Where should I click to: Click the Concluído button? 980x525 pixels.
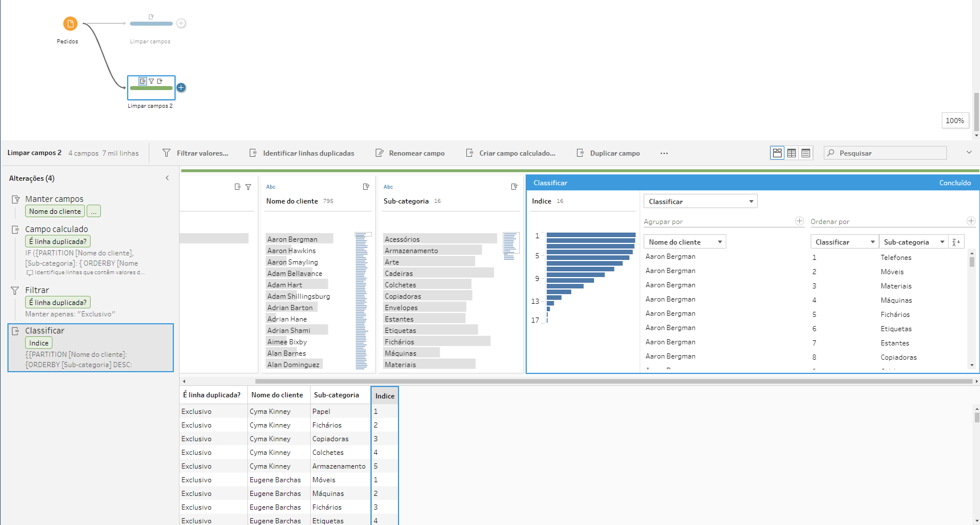(955, 183)
